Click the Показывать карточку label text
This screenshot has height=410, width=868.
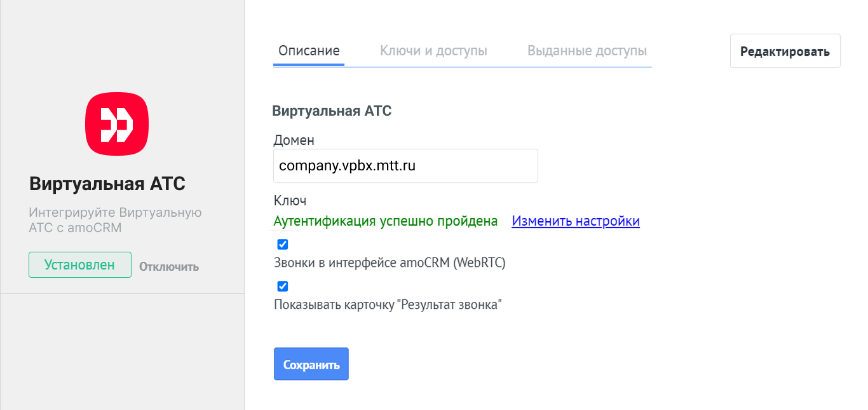[x=388, y=305]
